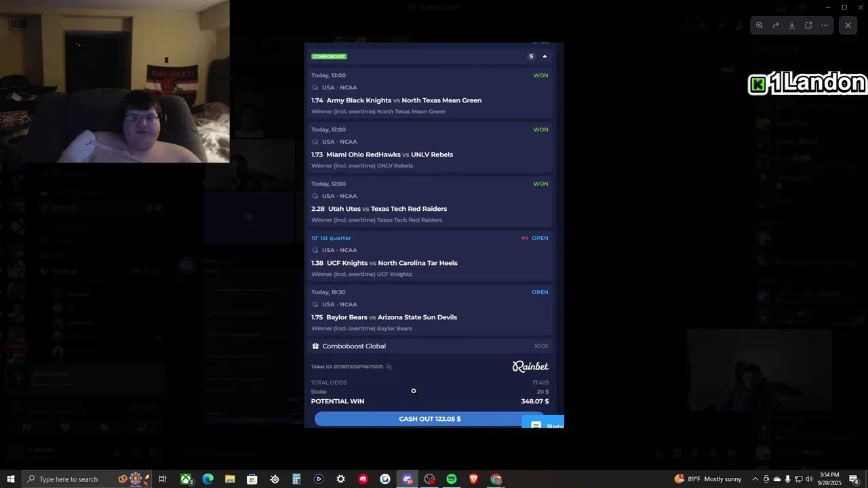Image resolution: width=868 pixels, height=488 pixels.
Task: Download the image with the save icon
Action: (x=792, y=25)
